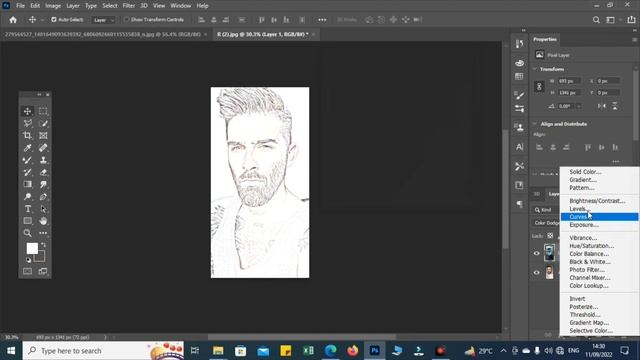Open the Auto-Select Layer dropdown
The height and width of the screenshot is (360, 640).
[104, 20]
